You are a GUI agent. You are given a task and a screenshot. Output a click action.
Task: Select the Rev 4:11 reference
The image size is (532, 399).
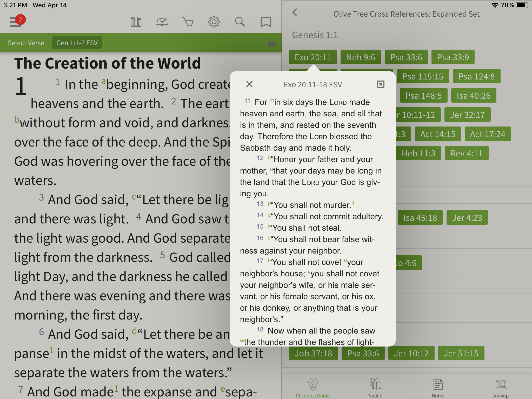pyautogui.click(x=467, y=153)
